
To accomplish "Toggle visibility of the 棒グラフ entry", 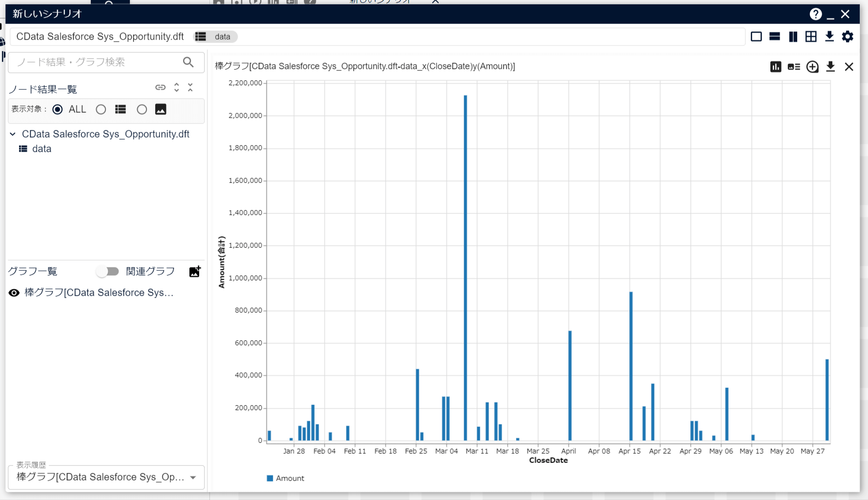I will pyautogui.click(x=14, y=293).
